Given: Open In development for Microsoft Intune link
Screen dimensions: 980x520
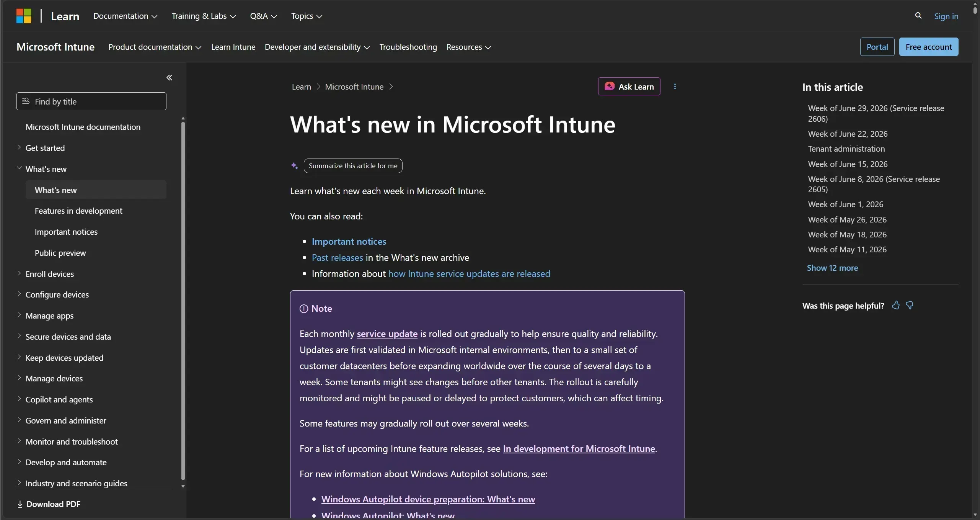Looking at the screenshot, I should (579, 449).
